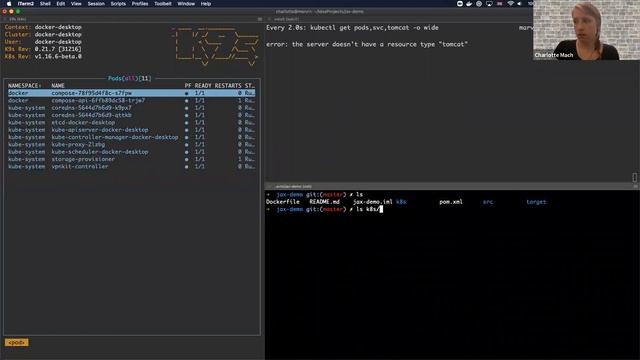Screen dimensions: 640x360
Task: Click the User docker-desktop value
Action: click(x=58, y=42)
